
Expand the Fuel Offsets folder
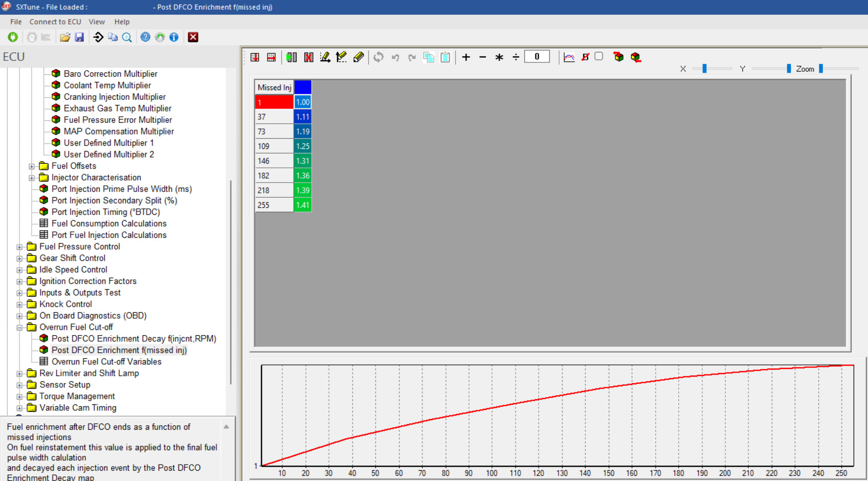(32, 166)
